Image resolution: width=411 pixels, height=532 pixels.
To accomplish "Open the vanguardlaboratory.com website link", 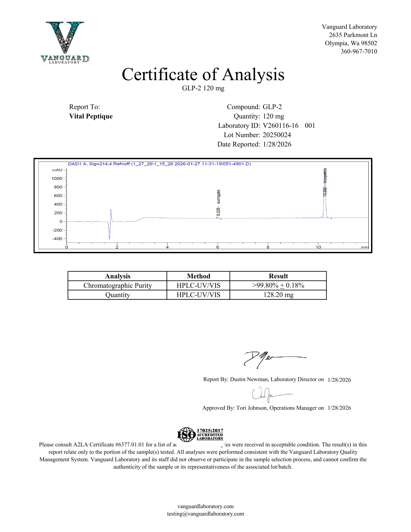I will [205, 506].
